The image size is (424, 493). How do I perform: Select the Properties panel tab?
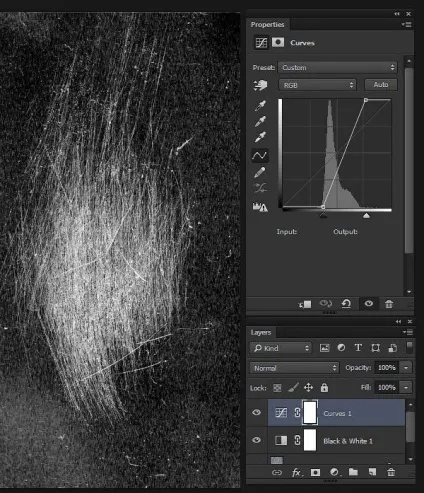pyautogui.click(x=267, y=24)
